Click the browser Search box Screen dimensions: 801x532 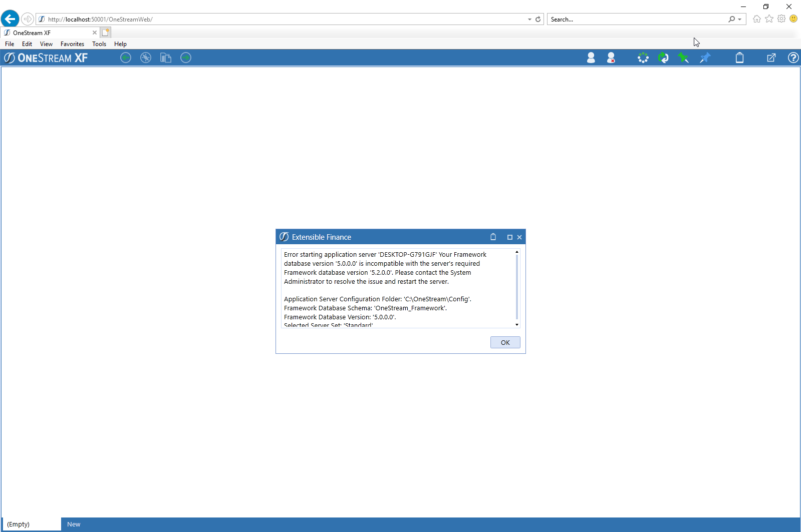[637, 19]
